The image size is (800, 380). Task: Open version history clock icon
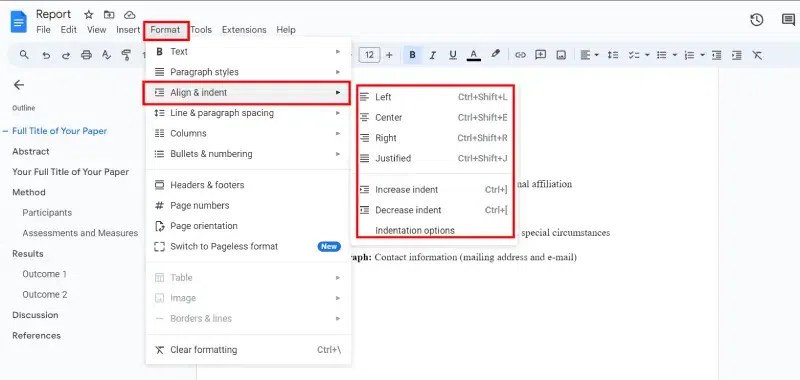[757, 20]
